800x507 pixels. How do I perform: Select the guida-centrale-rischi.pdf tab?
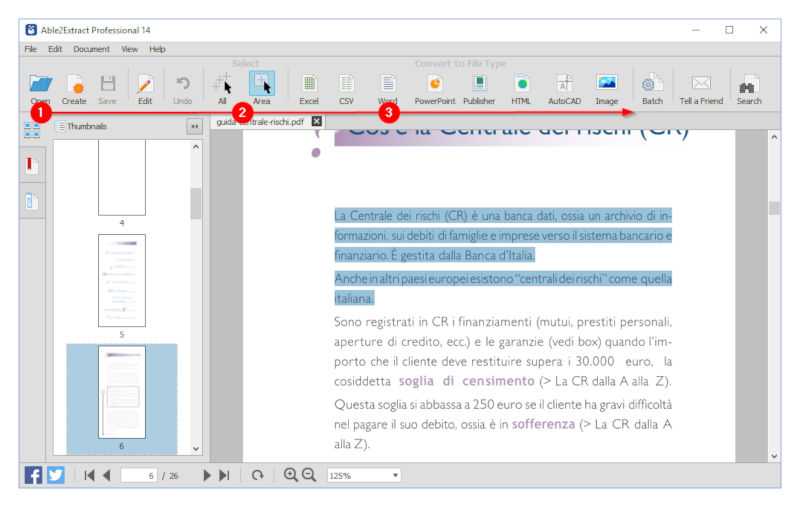click(x=260, y=122)
